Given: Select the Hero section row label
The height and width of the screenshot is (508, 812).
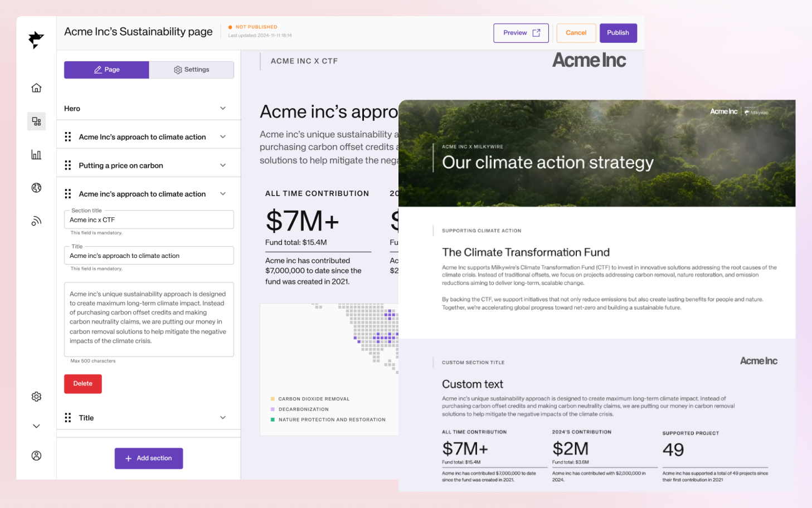Looking at the screenshot, I should coord(72,109).
